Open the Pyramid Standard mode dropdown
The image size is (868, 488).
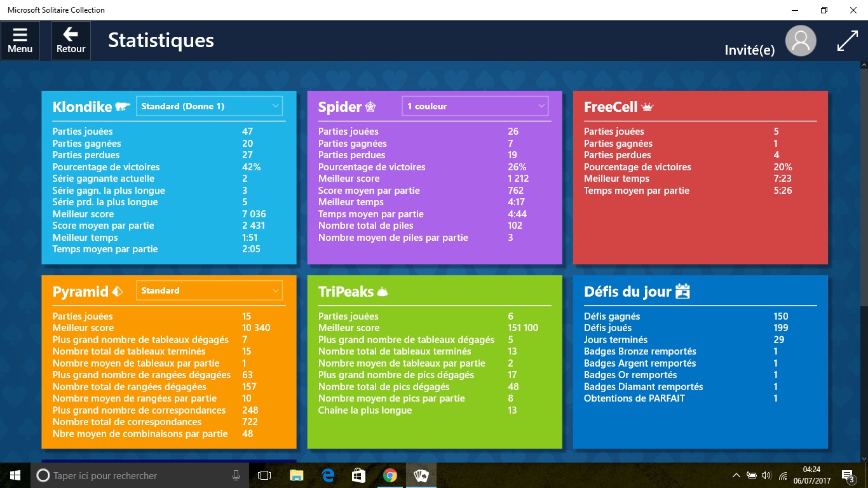(209, 290)
